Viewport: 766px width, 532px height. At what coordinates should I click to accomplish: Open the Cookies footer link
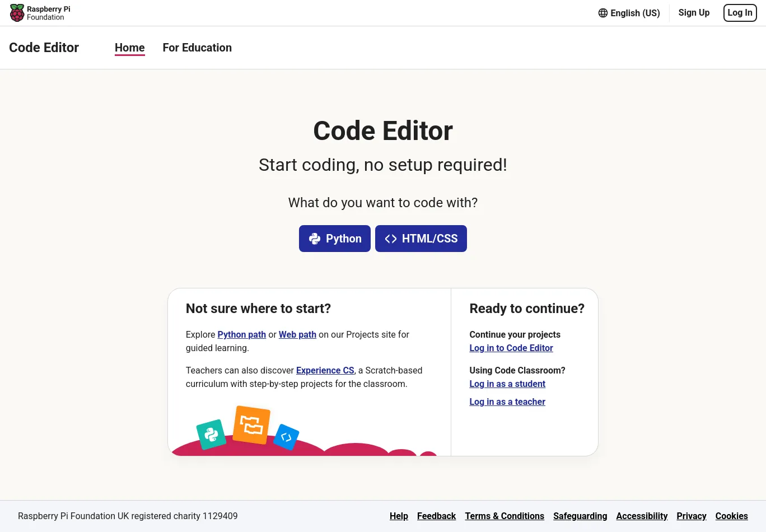[x=731, y=516]
